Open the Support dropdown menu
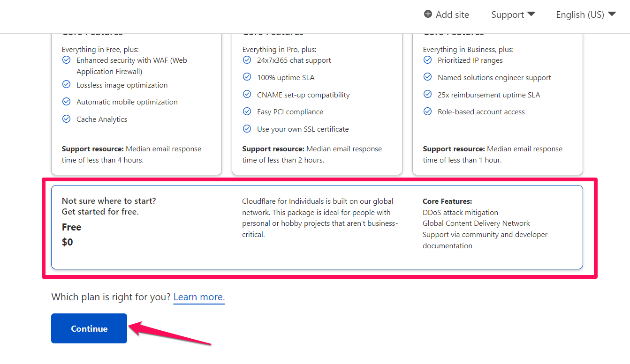Image resolution: width=630 pixels, height=364 pixels. point(513,15)
